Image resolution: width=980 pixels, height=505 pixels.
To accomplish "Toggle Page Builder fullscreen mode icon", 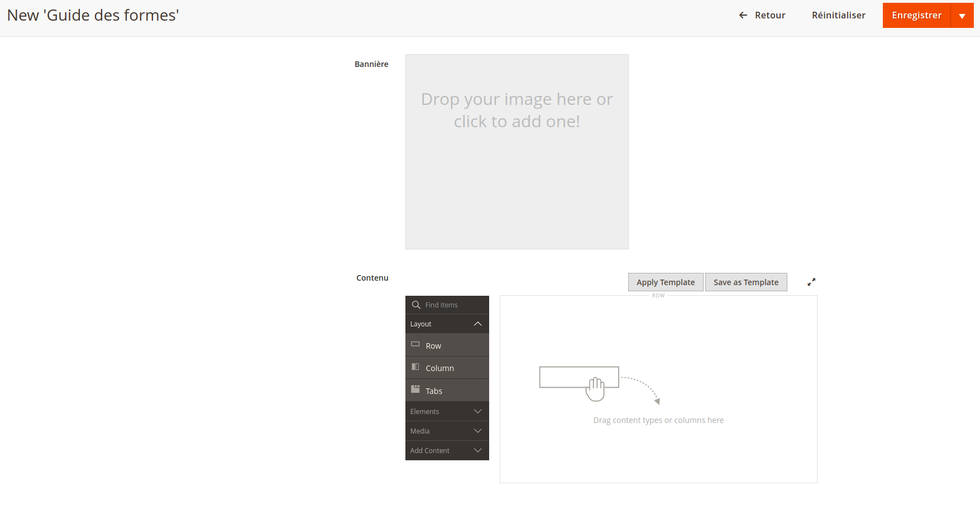I will pos(811,282).
